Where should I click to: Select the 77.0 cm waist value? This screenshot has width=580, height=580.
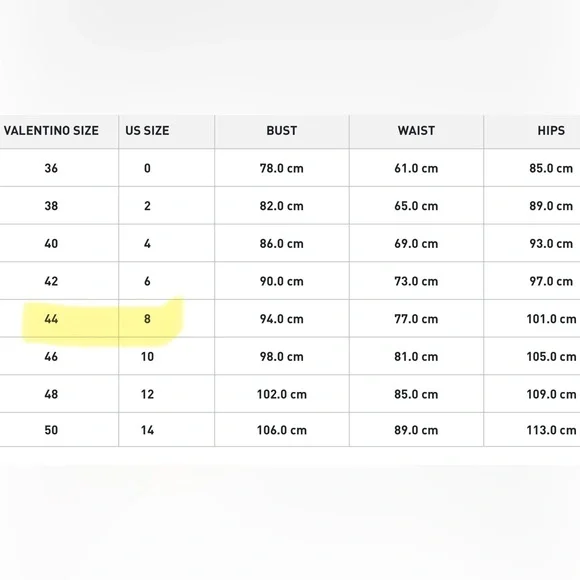[x=416, y=319]
